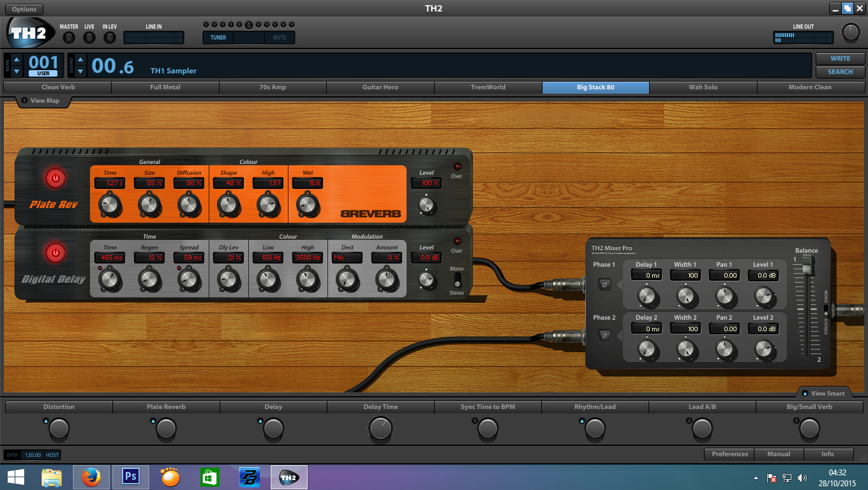The width and height of the screenshot is (868, 490).
Task: Turn off the Plate Rev power button
Action: point(56,178)
